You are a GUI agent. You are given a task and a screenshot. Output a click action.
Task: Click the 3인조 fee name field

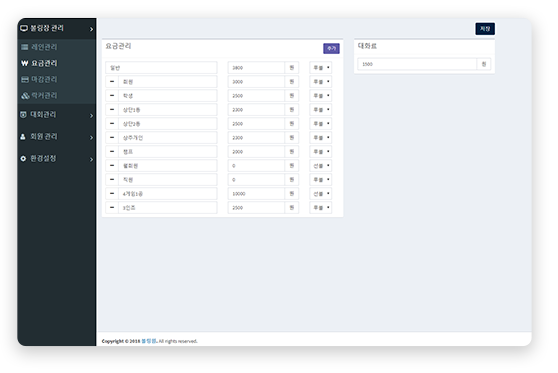coord(168,207)
